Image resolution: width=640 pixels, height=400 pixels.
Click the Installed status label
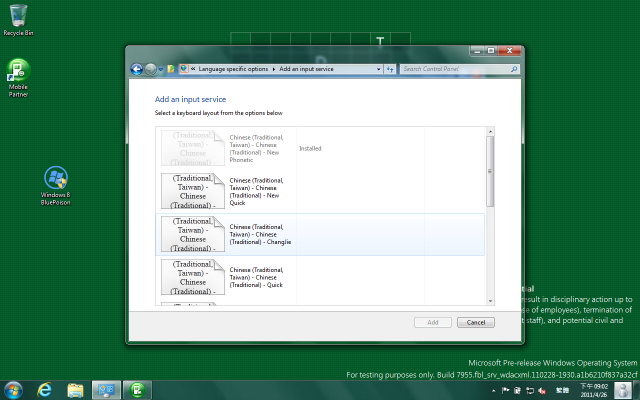310,149
